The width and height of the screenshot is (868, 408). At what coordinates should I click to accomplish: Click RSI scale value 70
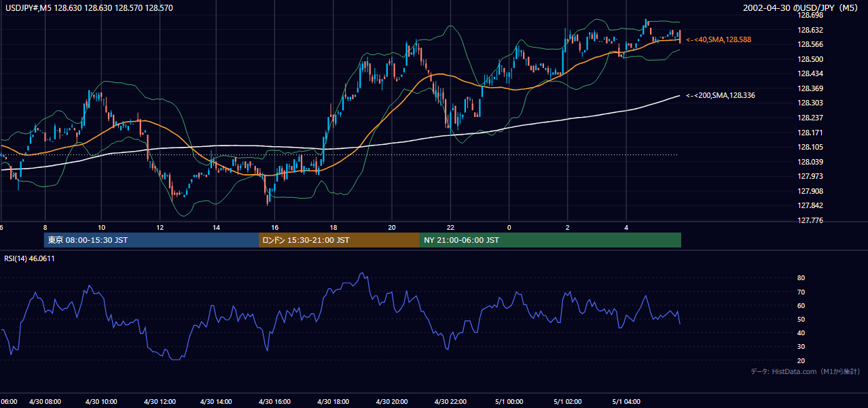tap(801, 292)
